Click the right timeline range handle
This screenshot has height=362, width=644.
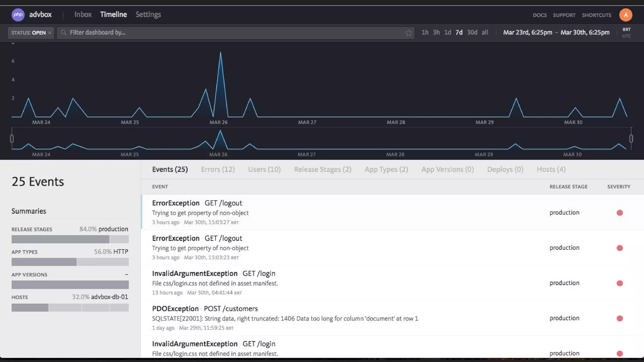click(631, 139)
